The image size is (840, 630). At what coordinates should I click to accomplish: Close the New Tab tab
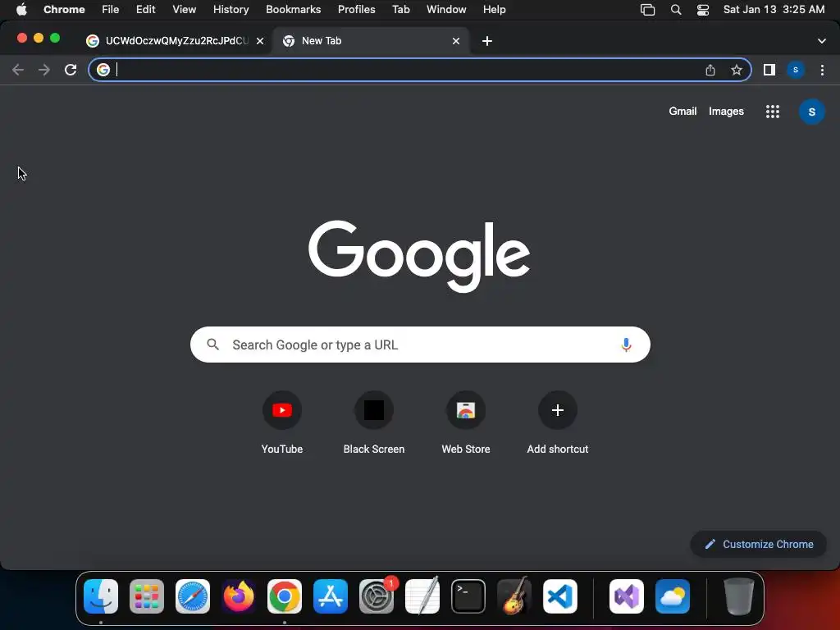456,41
